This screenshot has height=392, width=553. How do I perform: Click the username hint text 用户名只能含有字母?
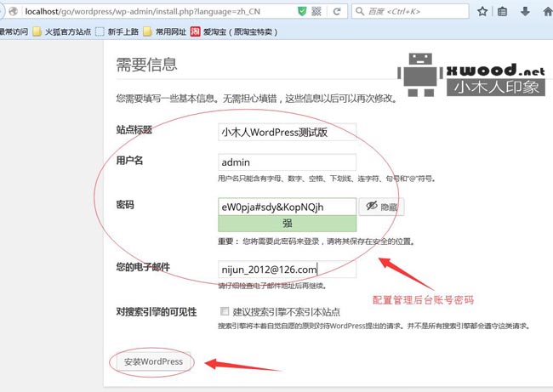(327, 179)
